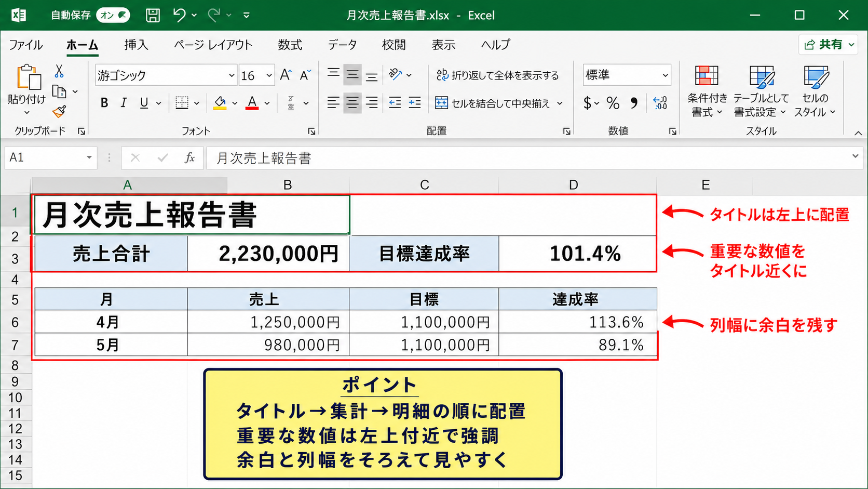868x489 pixels.
Task: Switch to the 表示 tab
Action: (x=444, y=45)
